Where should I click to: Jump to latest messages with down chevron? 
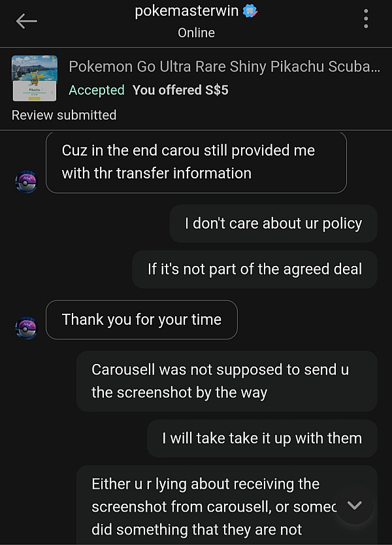coord(355,505)
